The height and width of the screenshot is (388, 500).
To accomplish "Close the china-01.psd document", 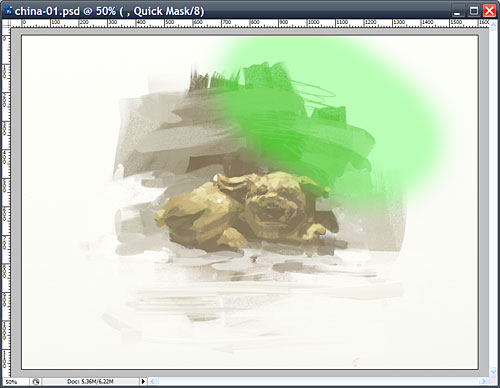I will click(x=489, y=11).
